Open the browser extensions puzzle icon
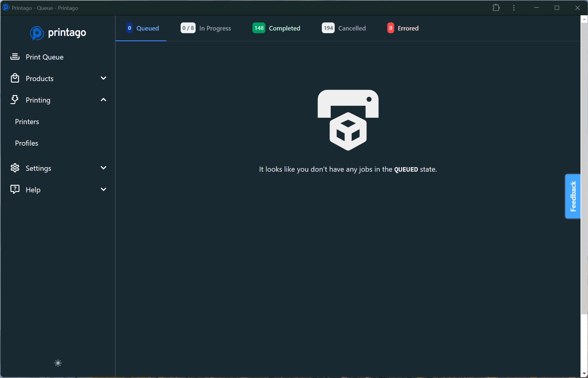This screenshot has width=588, height=378. pyautogui.click(x=496, y=8)
